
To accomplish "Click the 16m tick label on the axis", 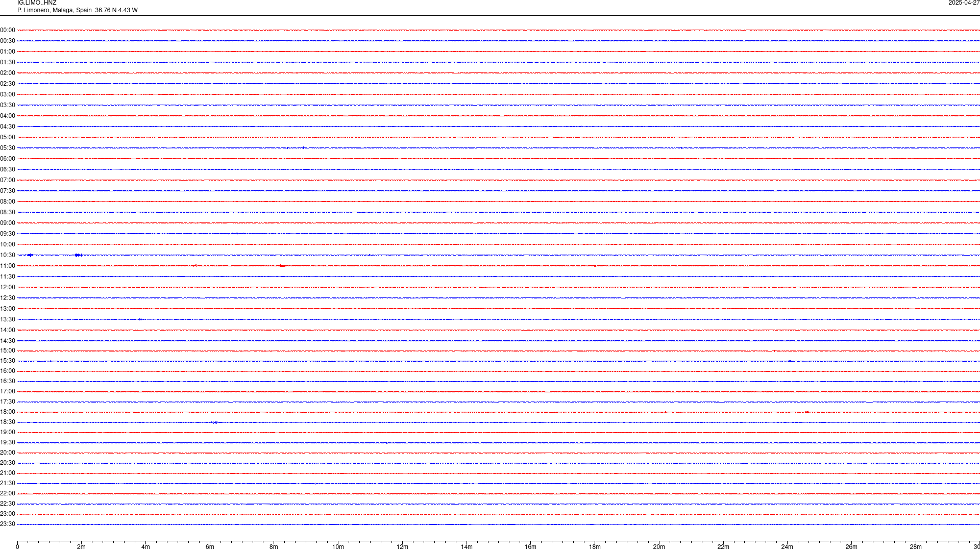I will pos(531,547).
